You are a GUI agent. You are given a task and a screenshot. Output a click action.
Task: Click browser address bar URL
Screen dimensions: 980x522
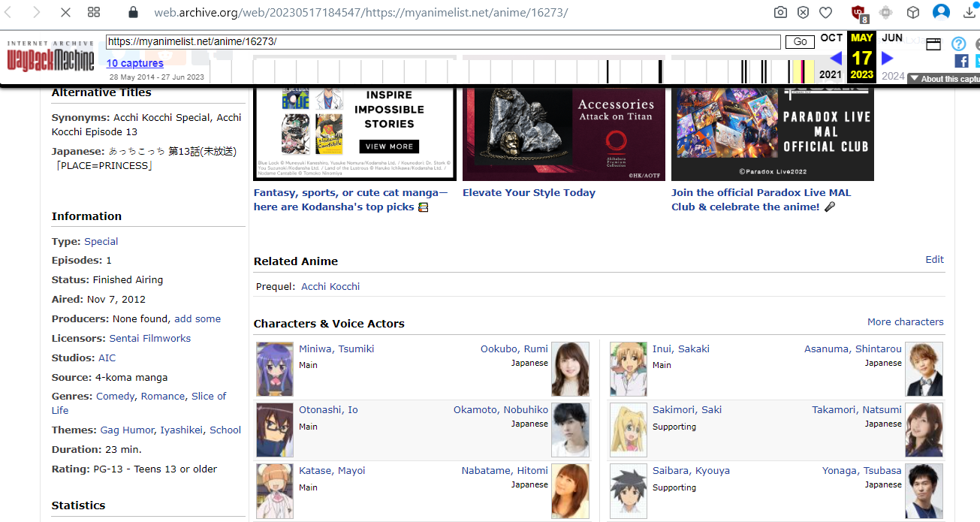pos(360,13)
